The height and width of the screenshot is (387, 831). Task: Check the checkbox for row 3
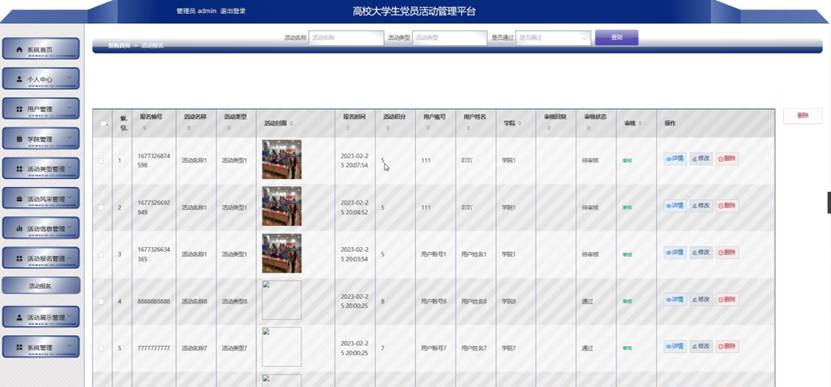[102, 254]
